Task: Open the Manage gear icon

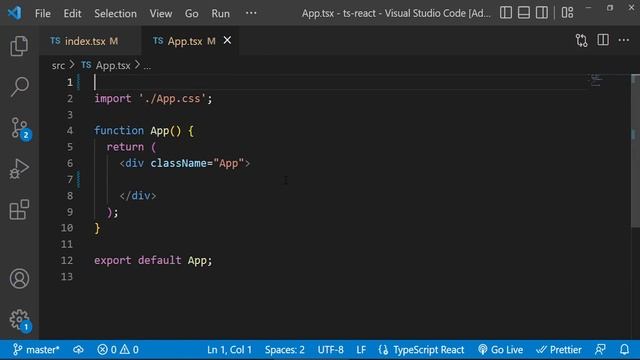Action: (x=19, y=320)
